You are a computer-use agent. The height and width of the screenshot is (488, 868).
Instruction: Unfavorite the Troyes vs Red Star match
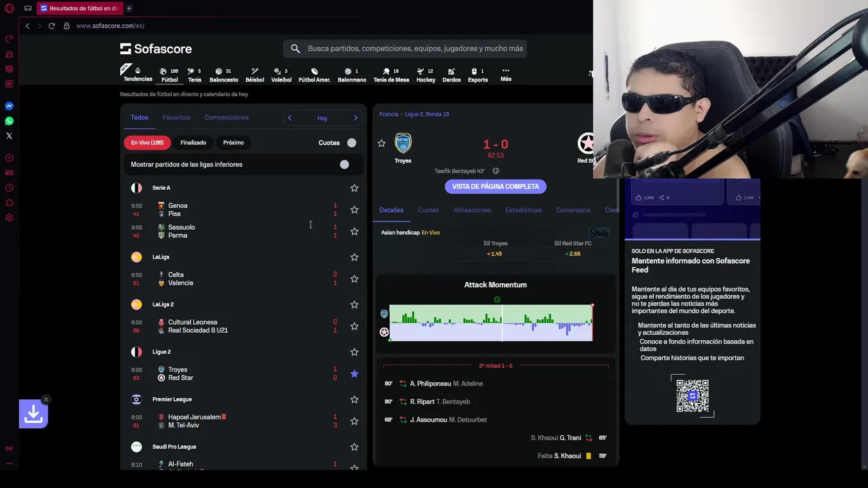(354, 373)
